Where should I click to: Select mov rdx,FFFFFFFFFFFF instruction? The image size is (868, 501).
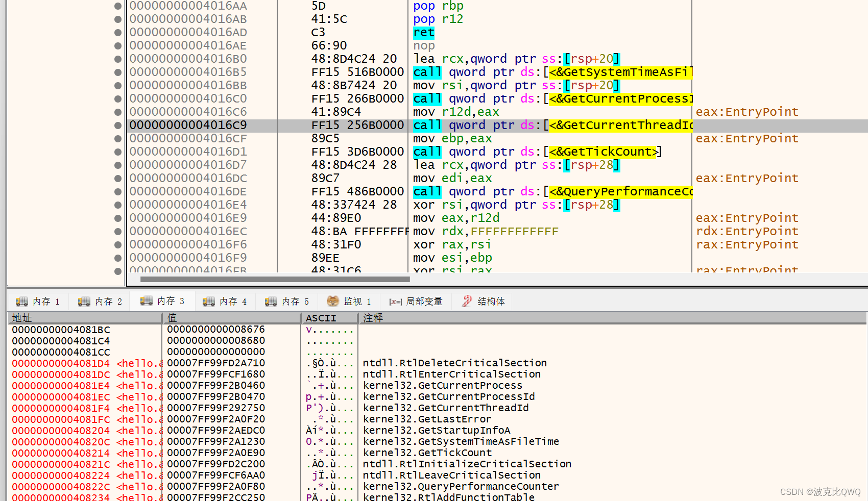point(486,232)
